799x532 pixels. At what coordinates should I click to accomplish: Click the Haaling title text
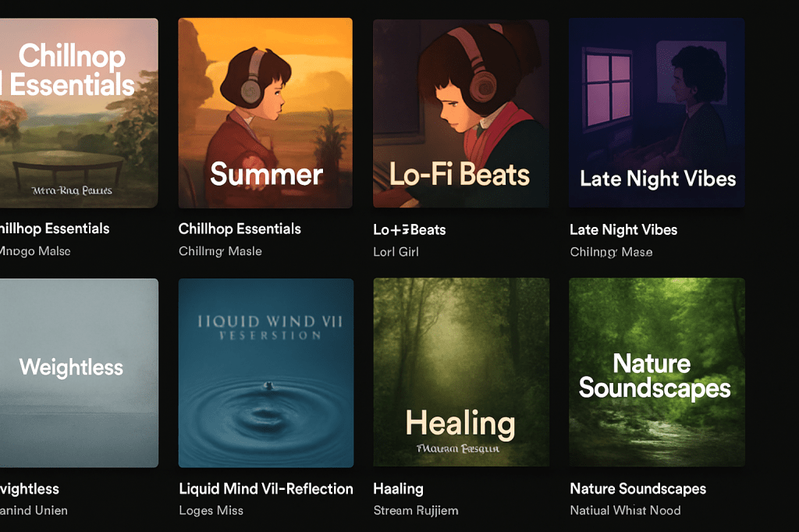(x=398, y=489)
